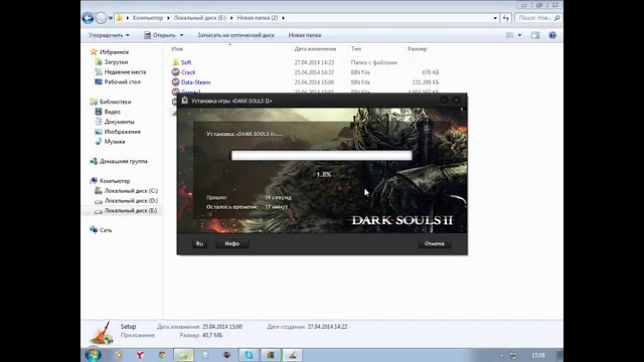
Task: Open the Упорядочить menu
Action: (x=109, y=36)
